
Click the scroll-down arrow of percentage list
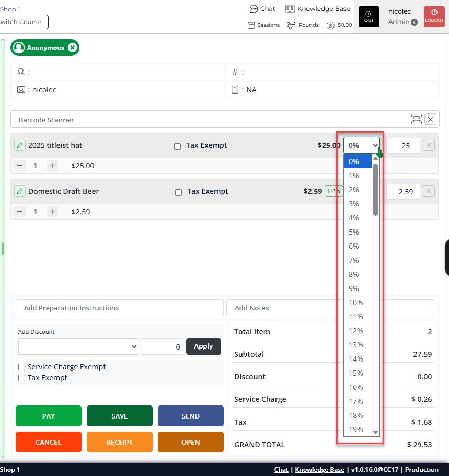(x=375, y=432)
